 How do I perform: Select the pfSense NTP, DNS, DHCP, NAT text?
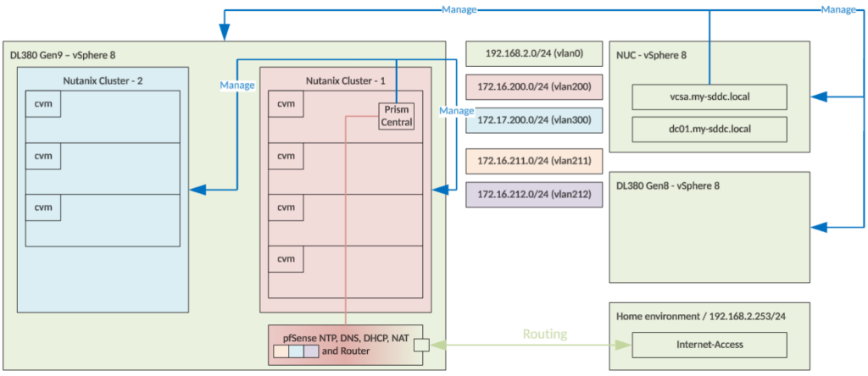tap(348, 337)
